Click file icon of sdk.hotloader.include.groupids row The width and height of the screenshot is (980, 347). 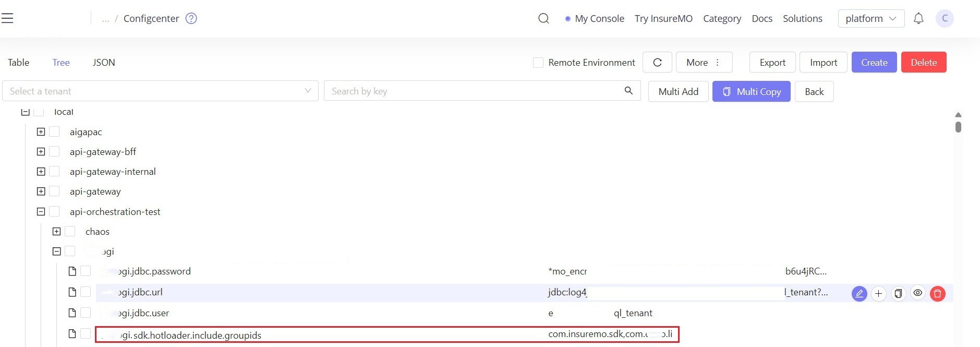coord(72,333)
